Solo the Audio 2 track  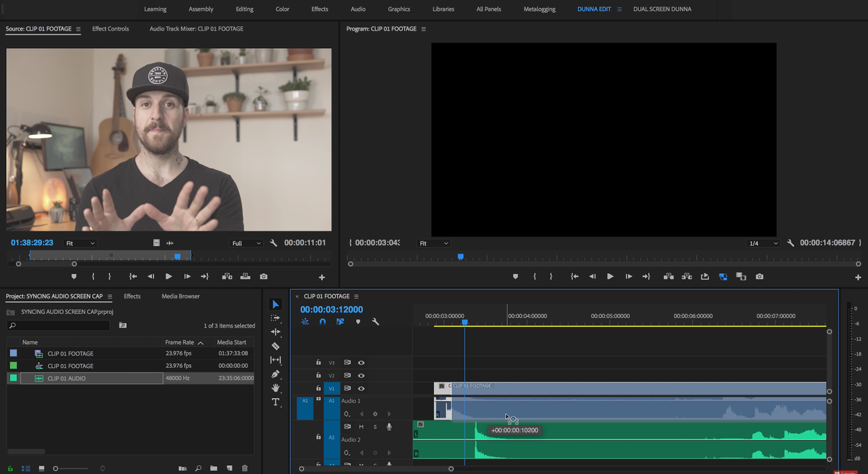coord(375,427)
